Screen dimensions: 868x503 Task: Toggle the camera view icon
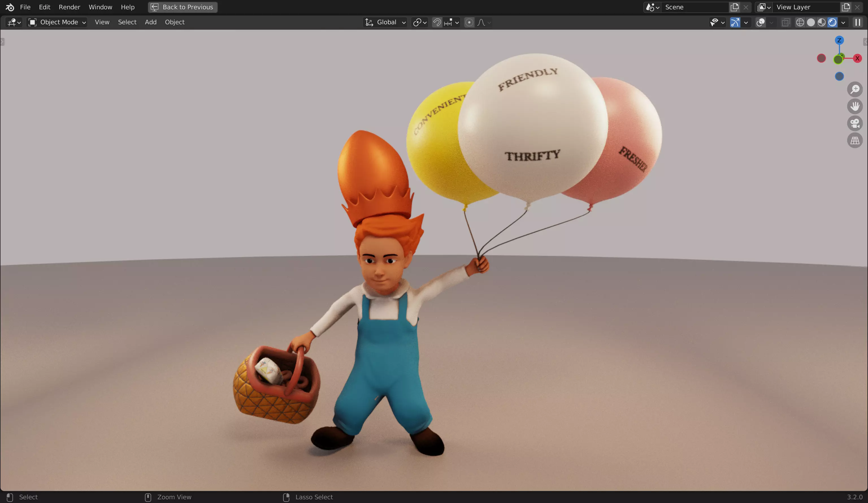(x=854, y=124)
